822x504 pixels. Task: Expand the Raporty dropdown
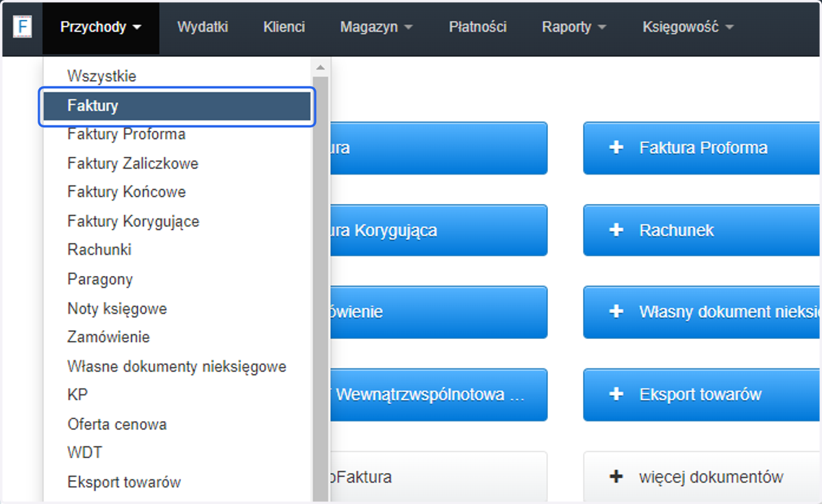pyautogui.click(x=574, y=27)
